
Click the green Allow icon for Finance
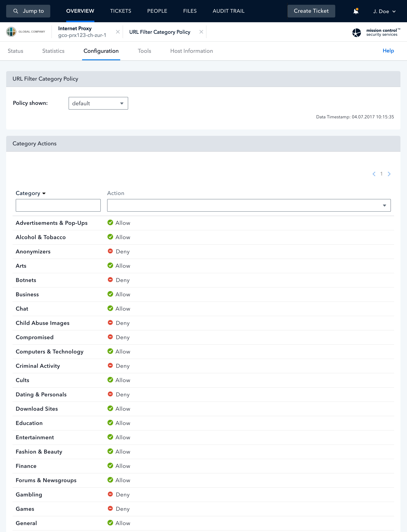(110, 465)
